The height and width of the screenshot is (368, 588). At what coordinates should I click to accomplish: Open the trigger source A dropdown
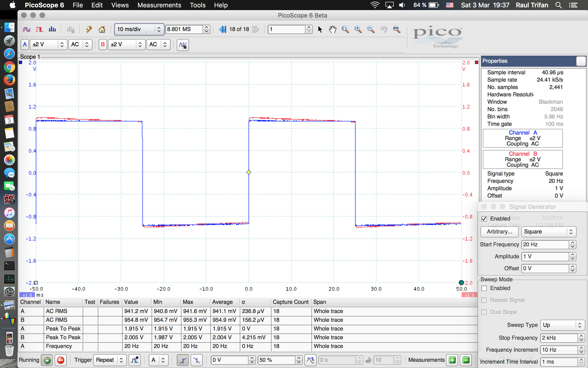pos(158,360)
